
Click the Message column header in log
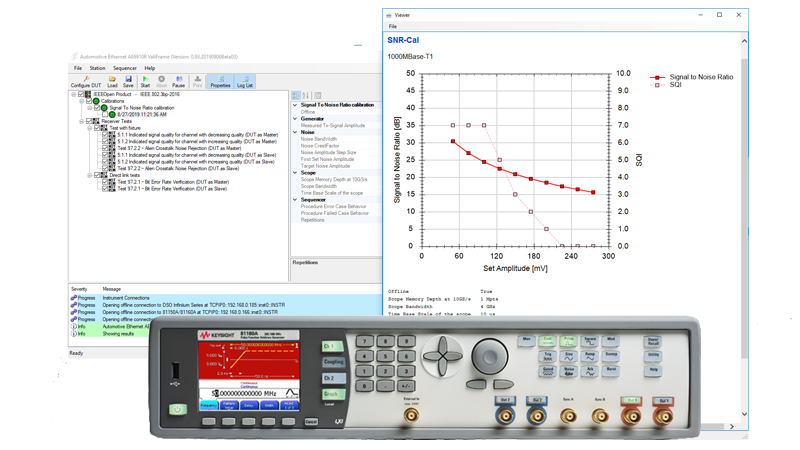click(112, 289)
